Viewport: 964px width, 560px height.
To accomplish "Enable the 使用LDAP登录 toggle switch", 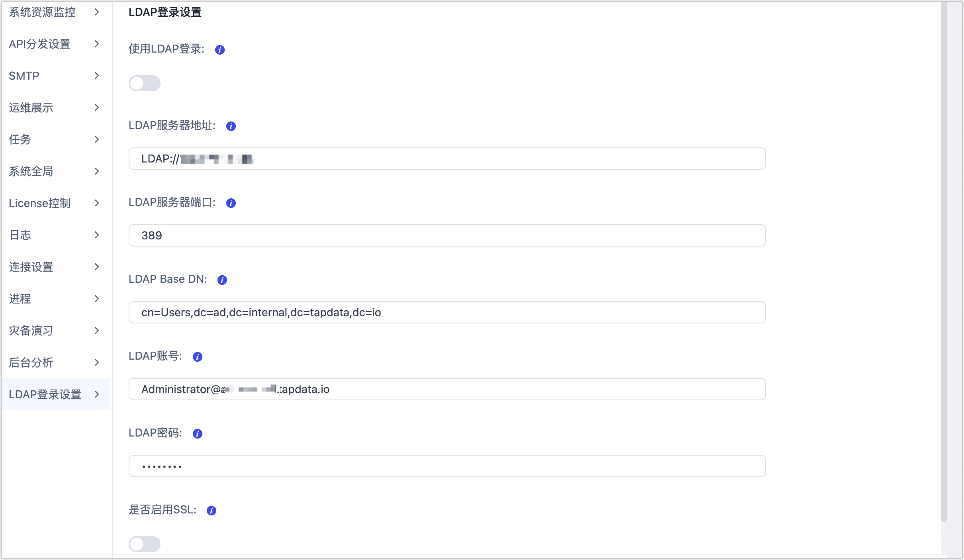I will pyautogui.click(x=144, y=83).
